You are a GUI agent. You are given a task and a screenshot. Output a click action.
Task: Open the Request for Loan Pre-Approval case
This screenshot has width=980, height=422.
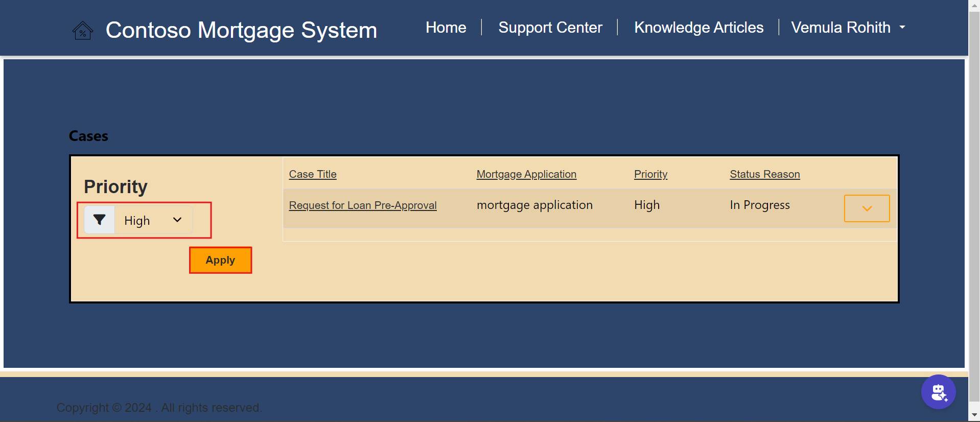(362, 205)
